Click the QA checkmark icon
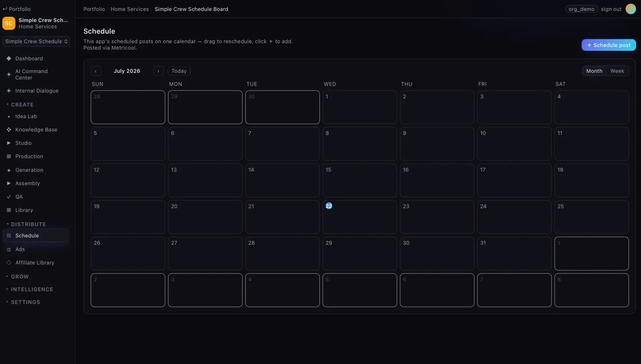Image resolution: width=641 pixels, height=364 pixels. click(9, 197)
